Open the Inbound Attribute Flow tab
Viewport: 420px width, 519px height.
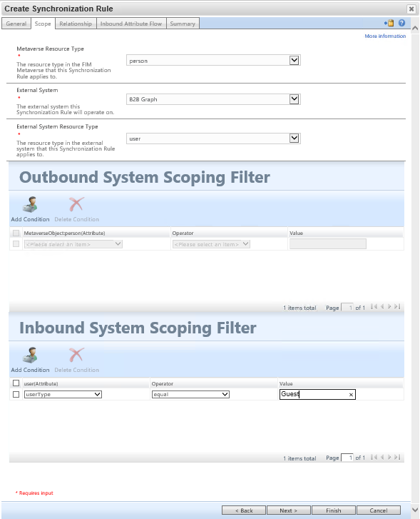pos(131,24)
